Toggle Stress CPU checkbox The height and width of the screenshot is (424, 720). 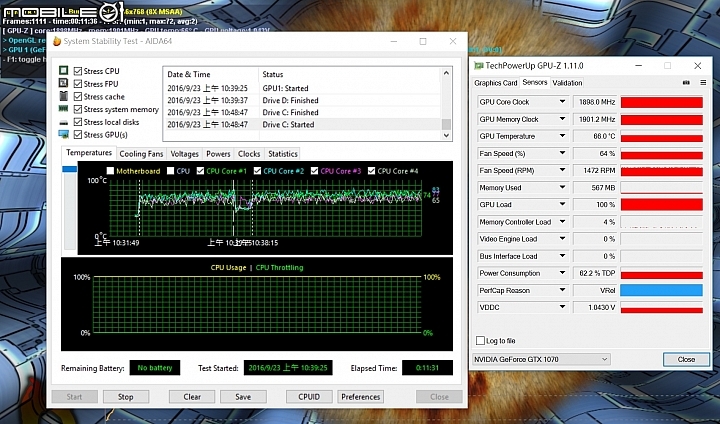click(x=78, y=71)
